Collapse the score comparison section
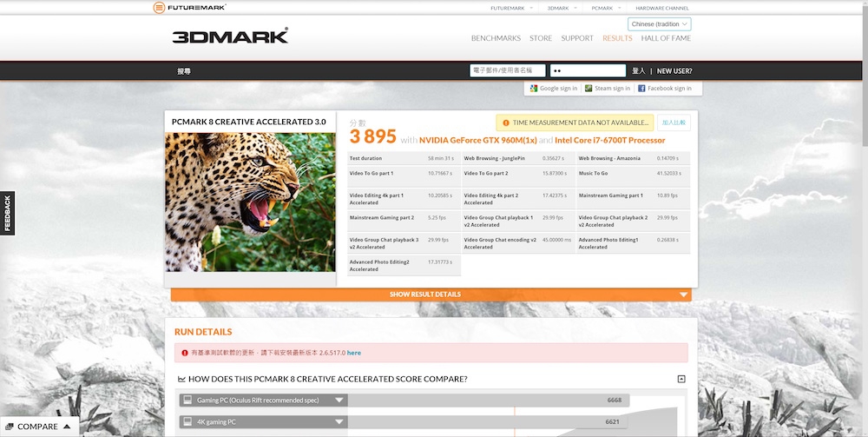This screenshot has height=437, width=868. (x=681, y=379)
